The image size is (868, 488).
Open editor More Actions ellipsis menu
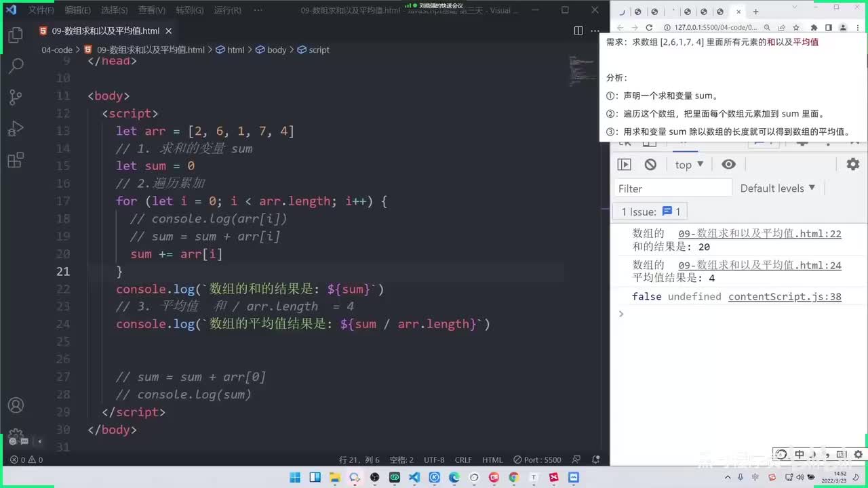pyautogui.click(x=597, y=30)
